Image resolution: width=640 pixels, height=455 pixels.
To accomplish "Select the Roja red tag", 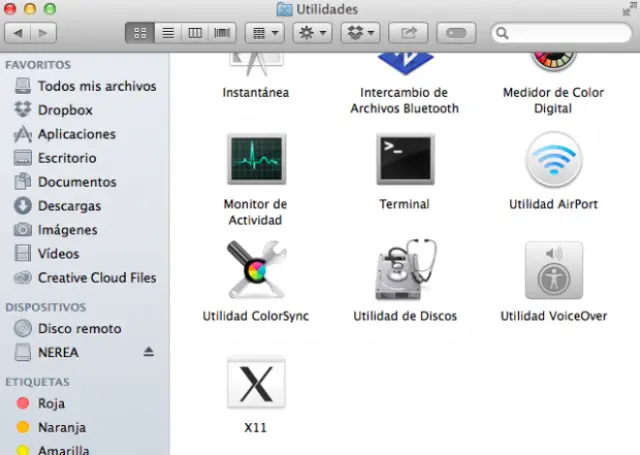I will pyautogui.click(x=51, y=404).
